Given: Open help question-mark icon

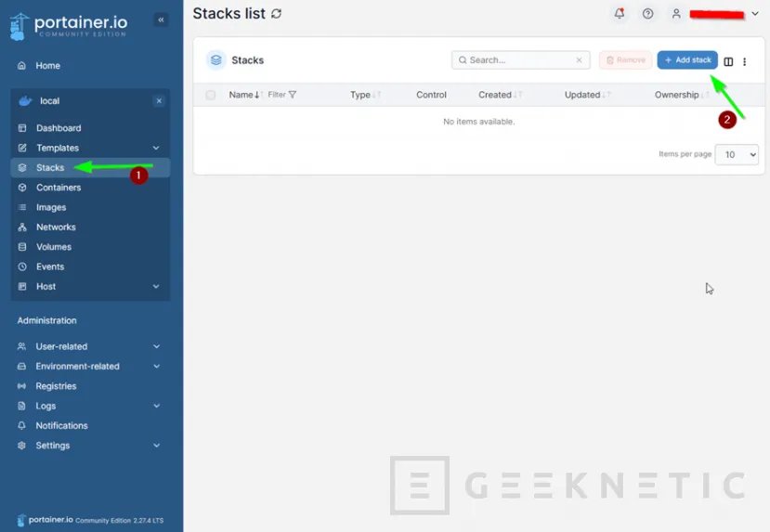Looking at the screenshot, I should (647, 14).
